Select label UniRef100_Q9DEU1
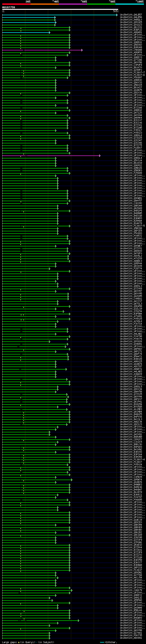Viewport: 146px width, 644px height. coord(131,42)
